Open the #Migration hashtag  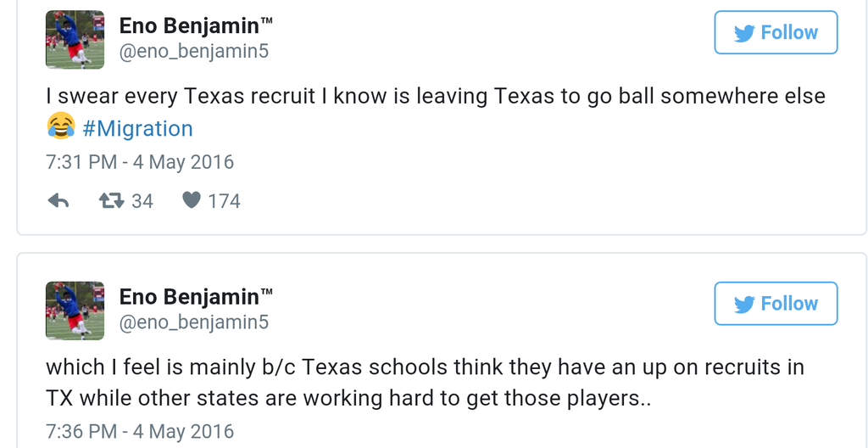137,129
